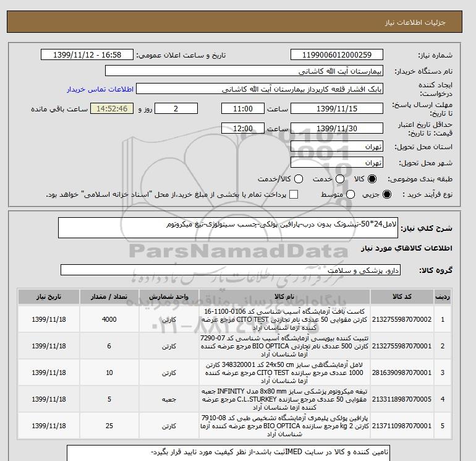Click the paraffin BIO OPTICA item name in row 5
This screenshot has height=461, width=476.
coord(284,426)
